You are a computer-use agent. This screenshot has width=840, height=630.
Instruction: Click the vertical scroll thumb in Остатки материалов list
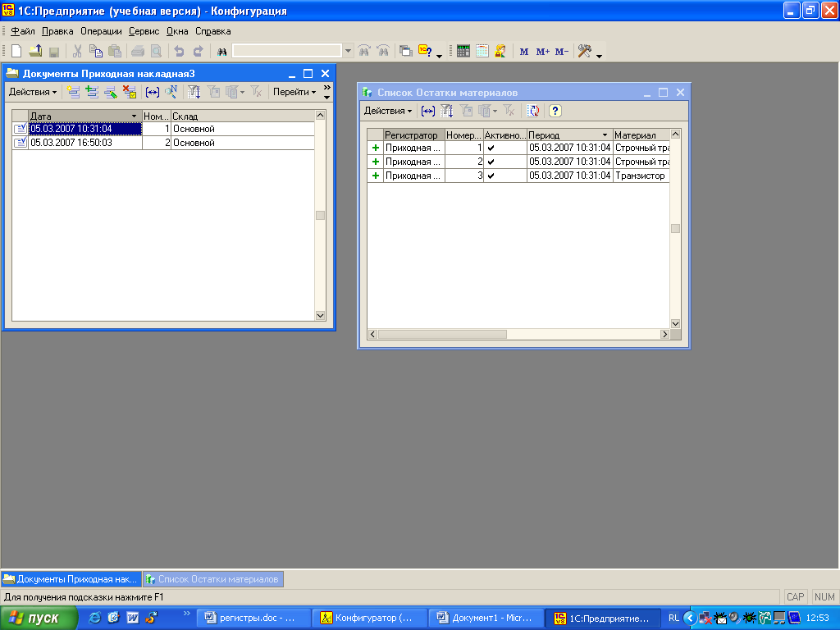(676, 229)
